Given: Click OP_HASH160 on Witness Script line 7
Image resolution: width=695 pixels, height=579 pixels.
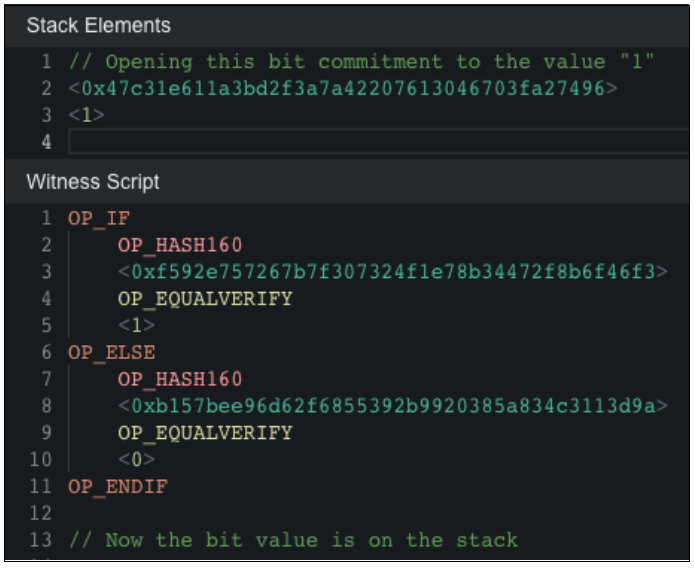Looking at the screenshot, I should pyautogui.click(x=180, y=379).
